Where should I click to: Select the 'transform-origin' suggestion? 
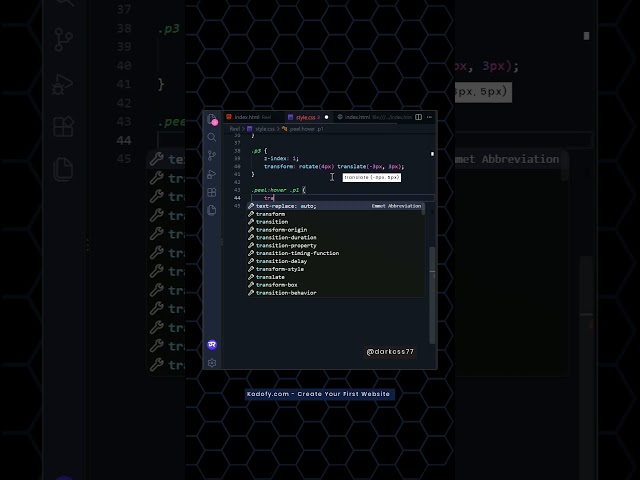(x=336, y=230)
